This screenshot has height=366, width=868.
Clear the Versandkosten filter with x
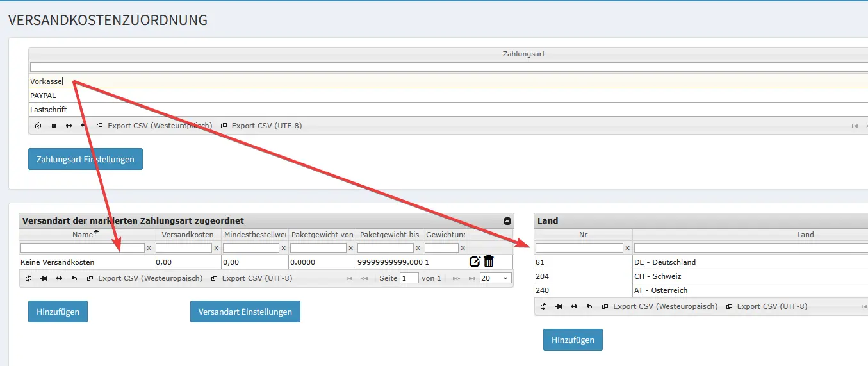(216, 248)
